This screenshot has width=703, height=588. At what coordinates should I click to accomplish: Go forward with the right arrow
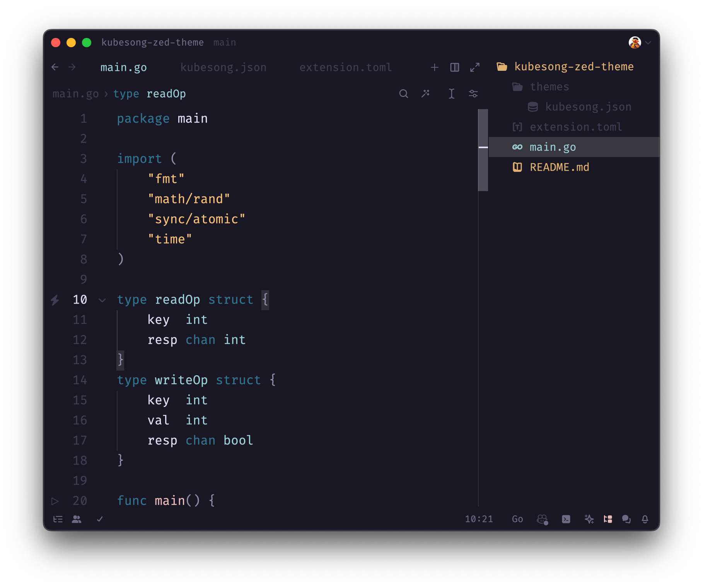click(x=72, y=67)
